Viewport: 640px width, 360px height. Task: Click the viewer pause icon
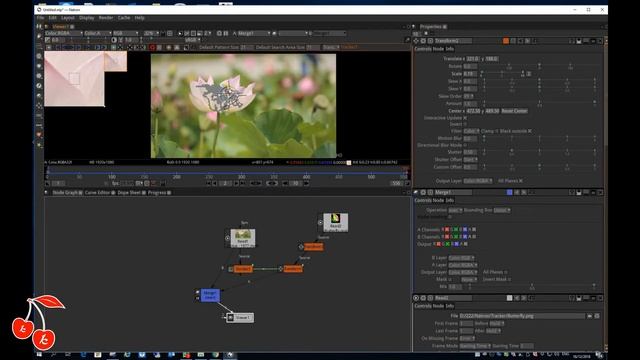[x=225, y=33]
